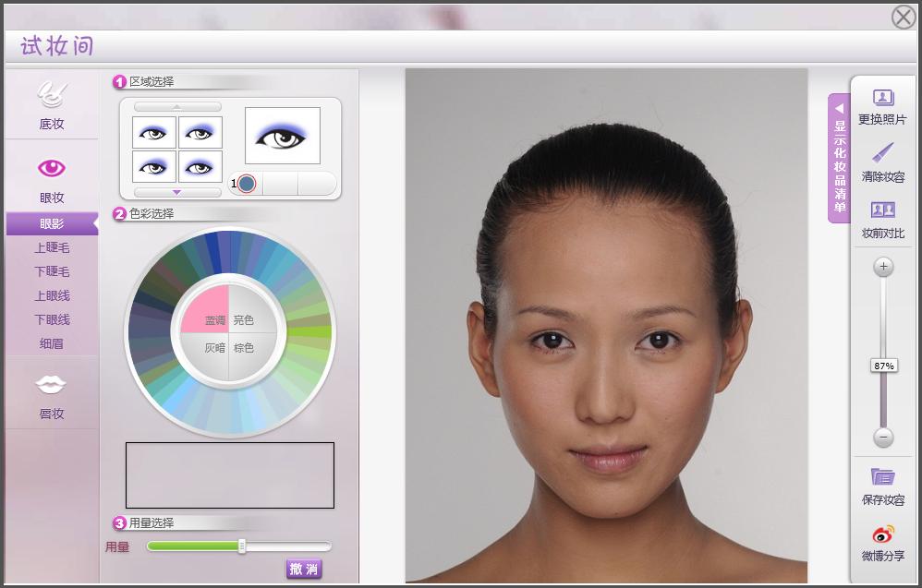Screen dimensions: 922x588
Task: Click the 保存妆容 save makeup folder icon
Action: tap(882, 475)
